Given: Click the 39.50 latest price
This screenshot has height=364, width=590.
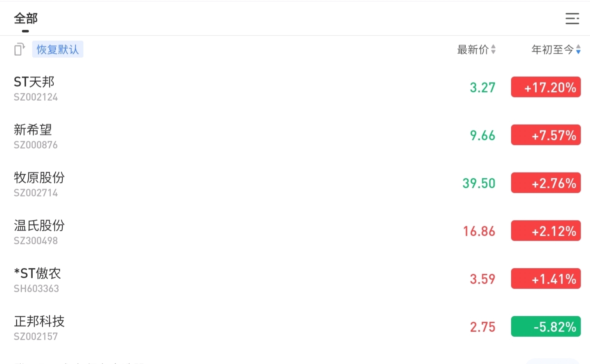Looking at the screenshot, I should click(x=479, y=183).
